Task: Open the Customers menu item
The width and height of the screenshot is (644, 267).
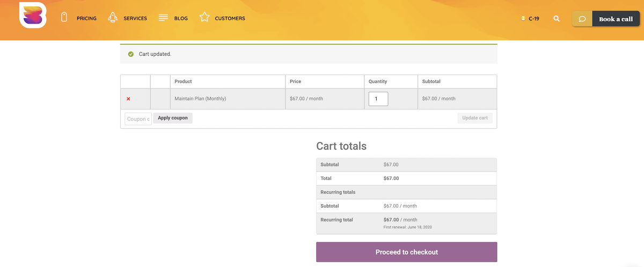Action: (x=230, y=18)
